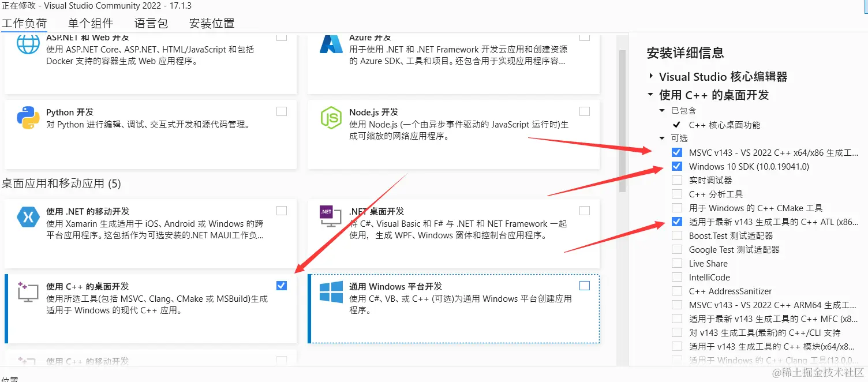Click the Azure development logo icon

(x=331, y=44)
